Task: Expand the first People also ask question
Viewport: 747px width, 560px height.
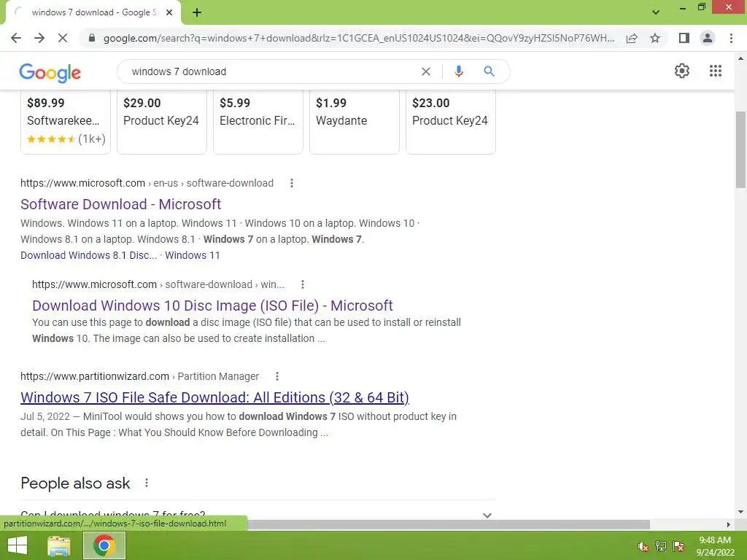Action: pyautogui.click(x=258, y=515)
